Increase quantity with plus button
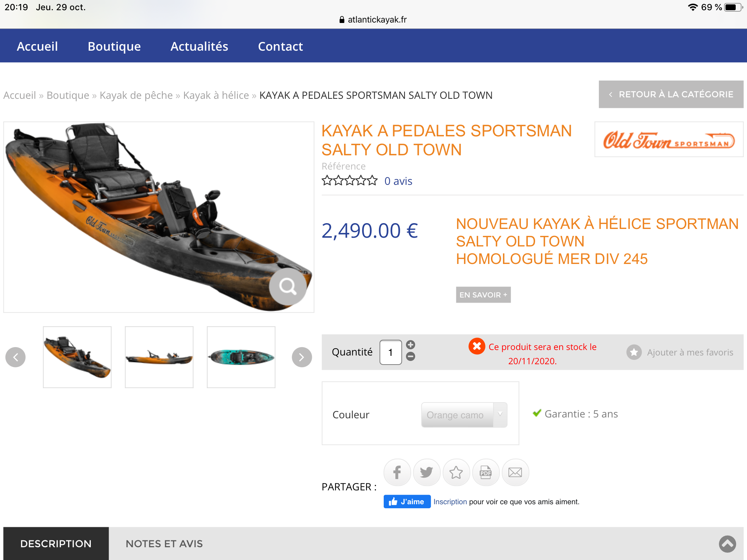Viewport: 747px width, 560px height. 410,345
